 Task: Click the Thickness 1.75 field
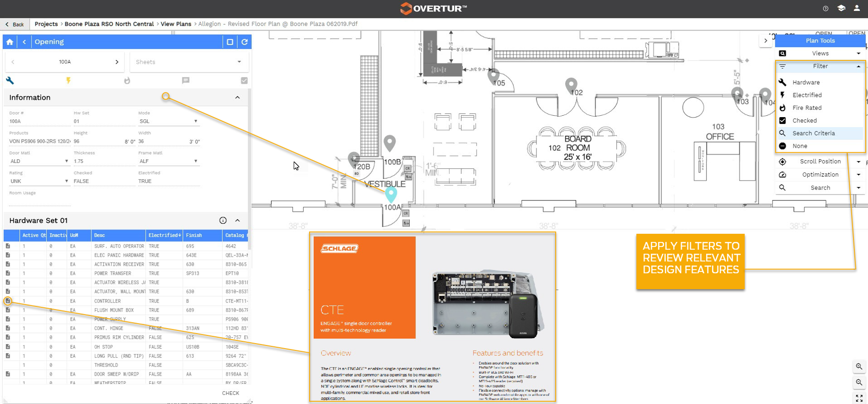point(104,161)
